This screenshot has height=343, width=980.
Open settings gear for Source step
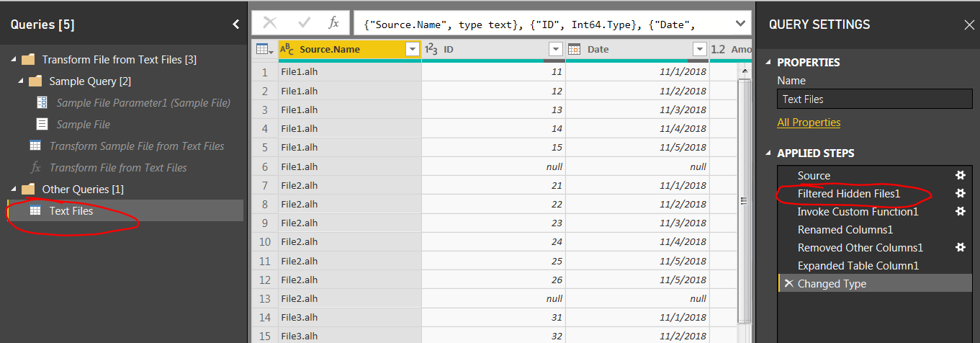point(960,175)
